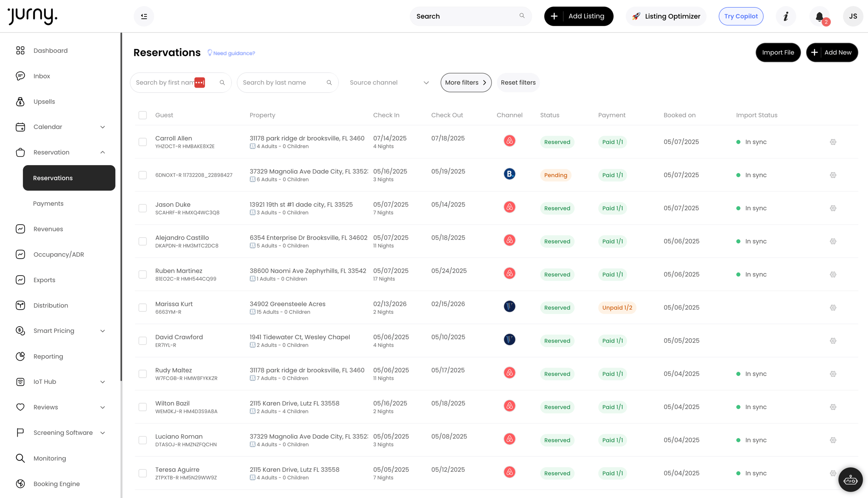Image resolution: width=868 pixels, height=498 pixels.
Task: Open settings gear for Marissa Kurt's reservation
Action: click(x=833, y=308)
